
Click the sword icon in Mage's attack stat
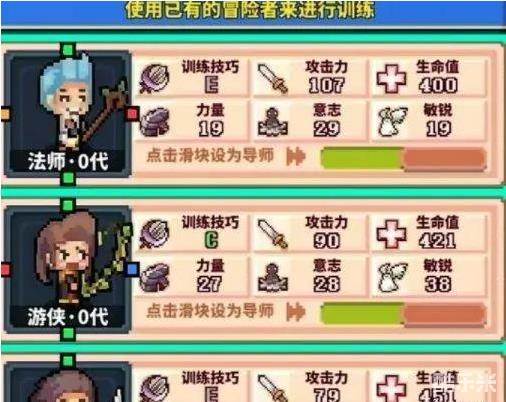point(273,79)
